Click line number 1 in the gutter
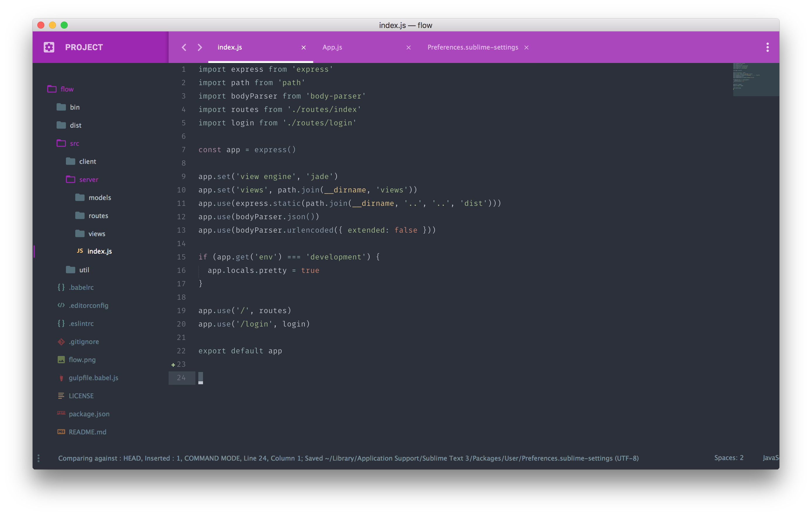The width and height of the screenshot is (812, 516). pyautogui.click(x=183, y=69)
